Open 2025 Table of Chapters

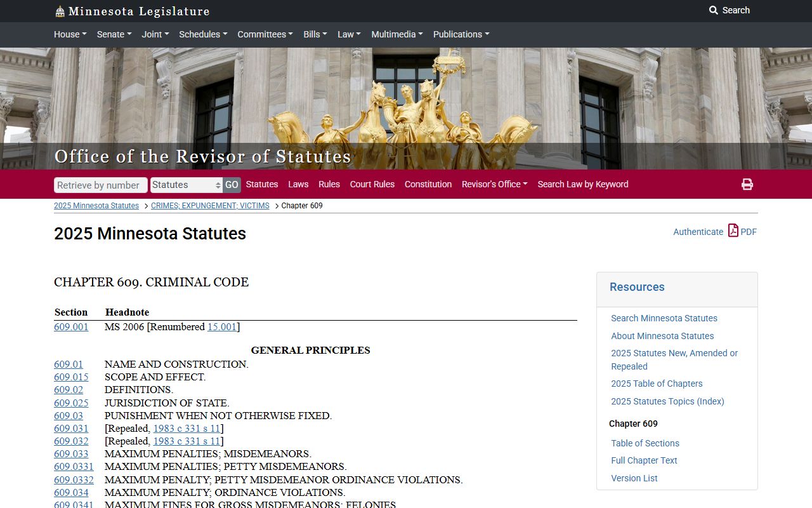657,384
